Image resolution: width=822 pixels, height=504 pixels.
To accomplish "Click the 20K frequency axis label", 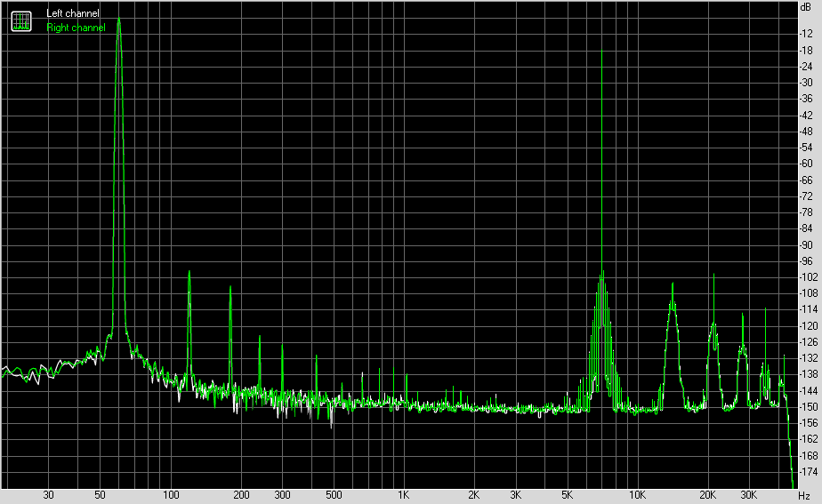I will click(x=707, y=495).
